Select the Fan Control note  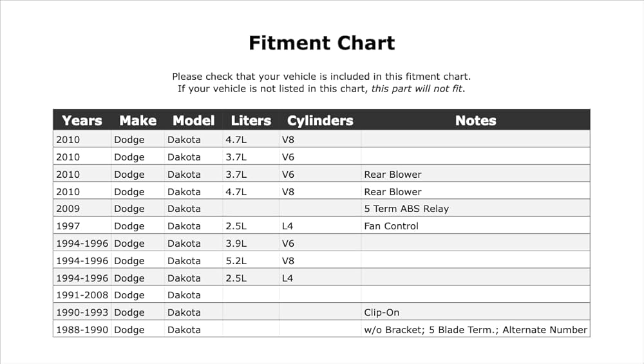[x=391, y=226]
